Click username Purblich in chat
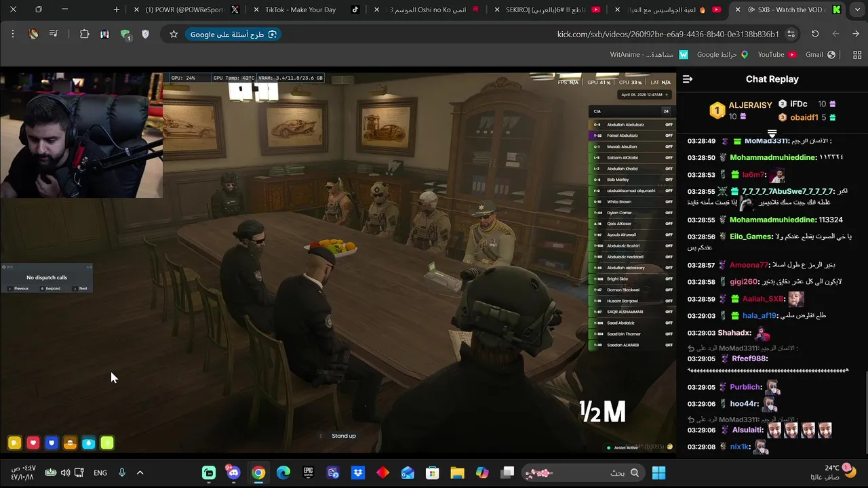Viewport: 868px width, 488px height. pyautogui.click(x=745, y=387)
